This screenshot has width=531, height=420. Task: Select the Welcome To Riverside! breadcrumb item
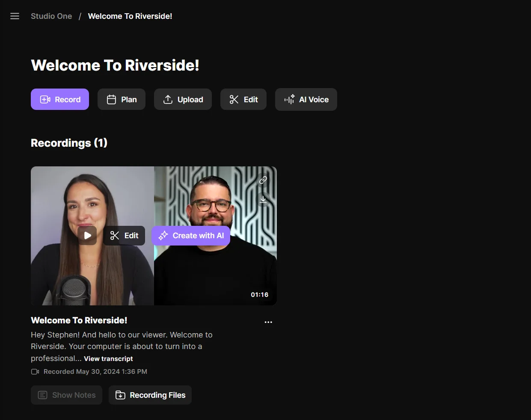130,16
